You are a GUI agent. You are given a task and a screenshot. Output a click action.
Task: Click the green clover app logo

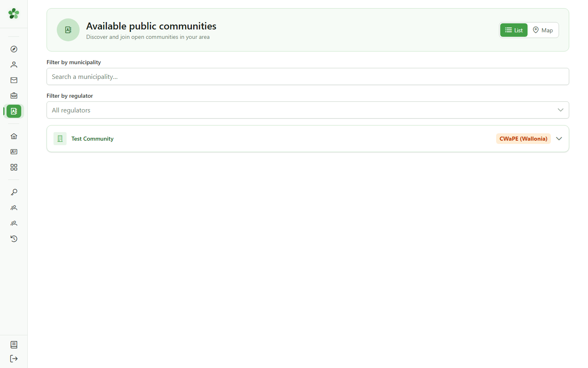pyautogui.click(x=14, y=13)
